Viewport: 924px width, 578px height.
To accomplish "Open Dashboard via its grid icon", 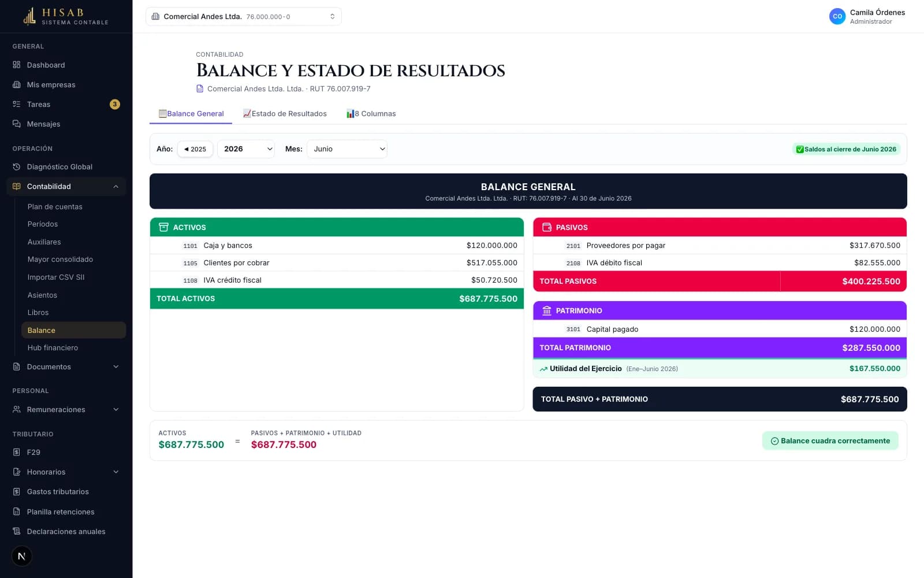I will click(x=17, y=65).
